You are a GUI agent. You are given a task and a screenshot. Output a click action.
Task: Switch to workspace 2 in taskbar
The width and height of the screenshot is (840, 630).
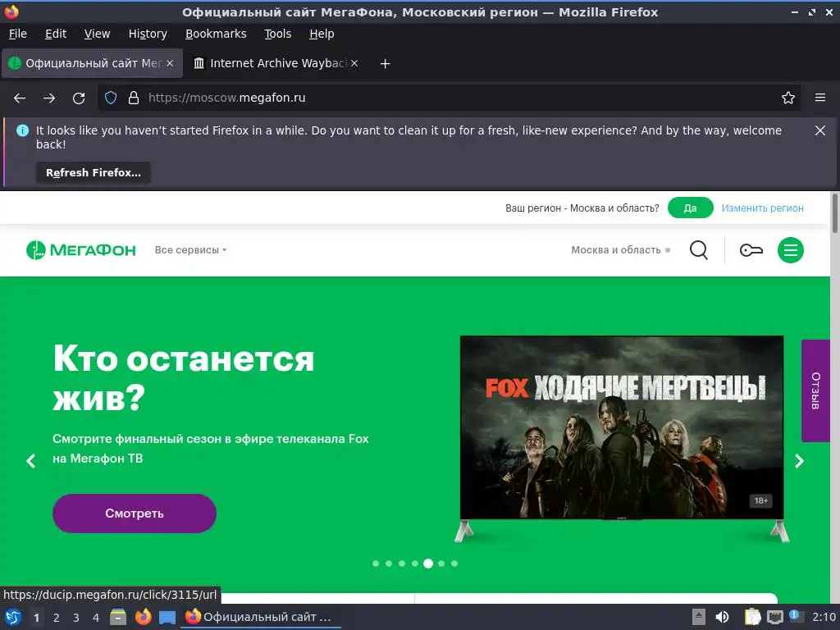click(x=57, y=618)
